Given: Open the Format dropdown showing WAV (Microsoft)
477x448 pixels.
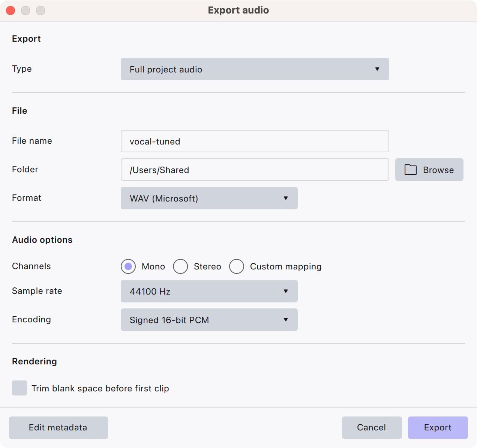Looking at the screenshot, I should (x=209, y=198).
